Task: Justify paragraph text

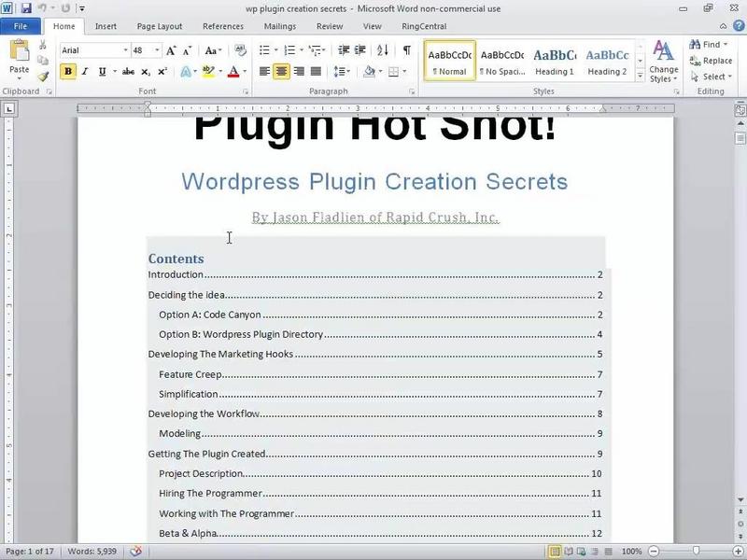Action: (x=316, y=72)
